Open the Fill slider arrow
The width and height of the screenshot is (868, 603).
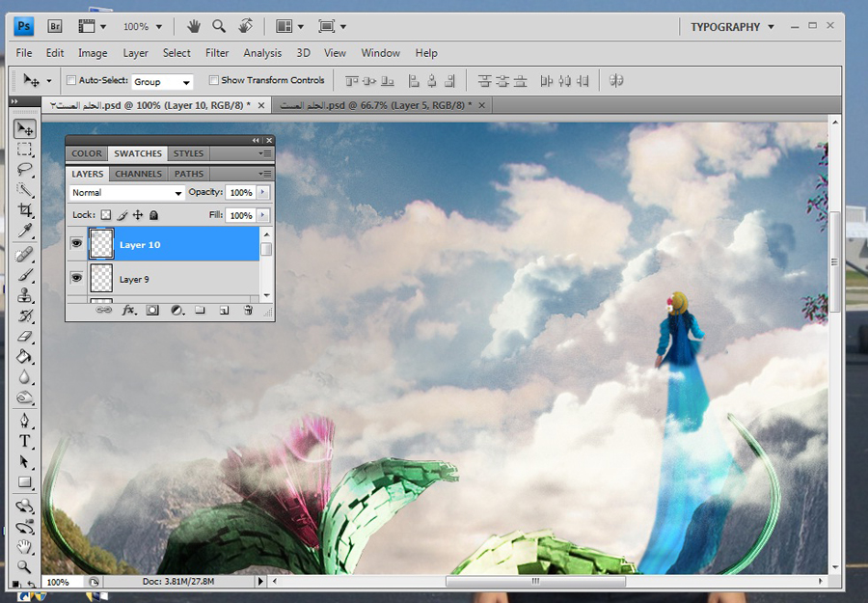(263, 215)
